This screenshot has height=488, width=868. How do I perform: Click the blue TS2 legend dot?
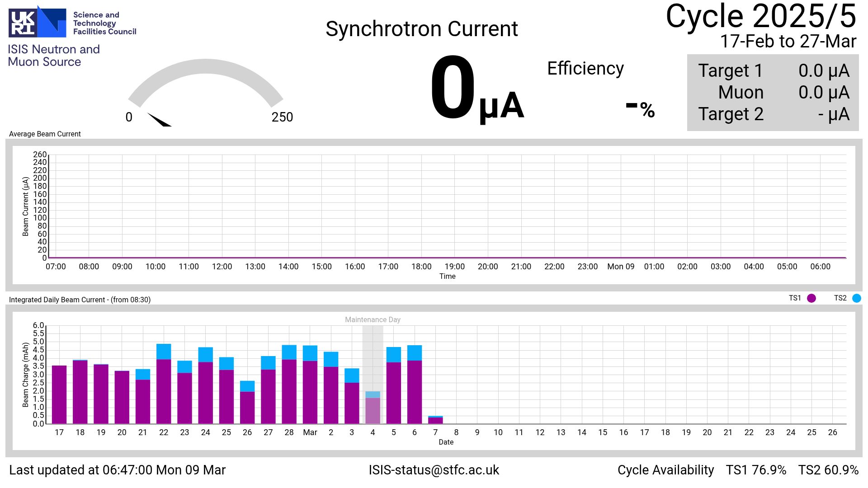[856, 298]
